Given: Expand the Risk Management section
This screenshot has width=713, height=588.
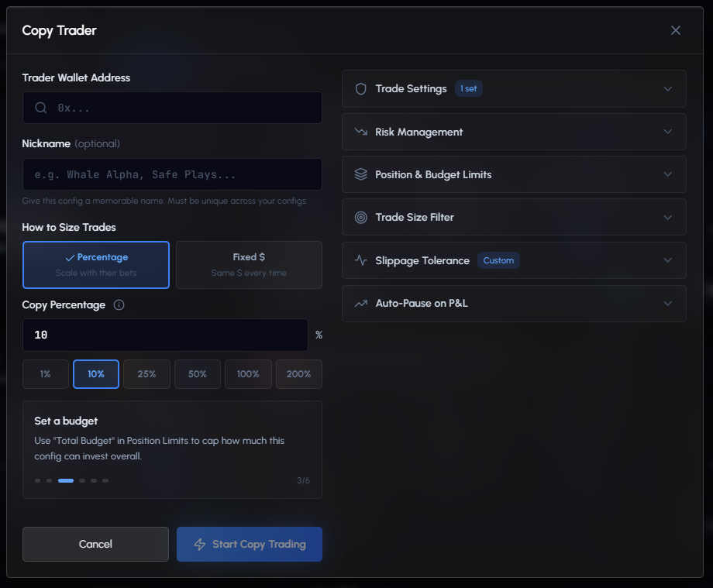Looking at the screenshot, I should point(514,132).
